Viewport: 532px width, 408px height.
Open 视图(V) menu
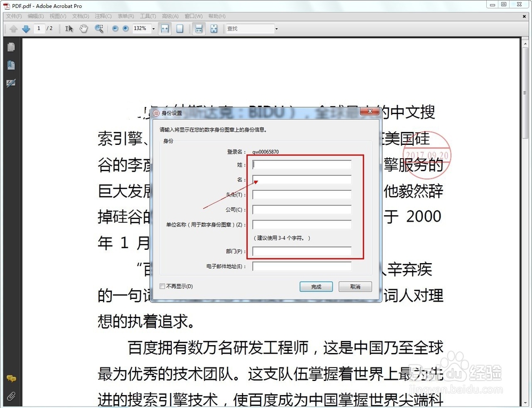[x=58, y=16]
